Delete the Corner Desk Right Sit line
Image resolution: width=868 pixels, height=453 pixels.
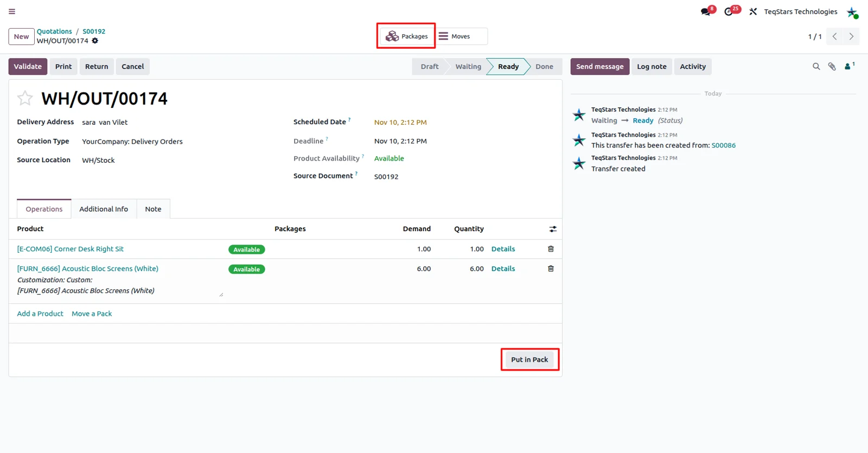pos(551,249)
